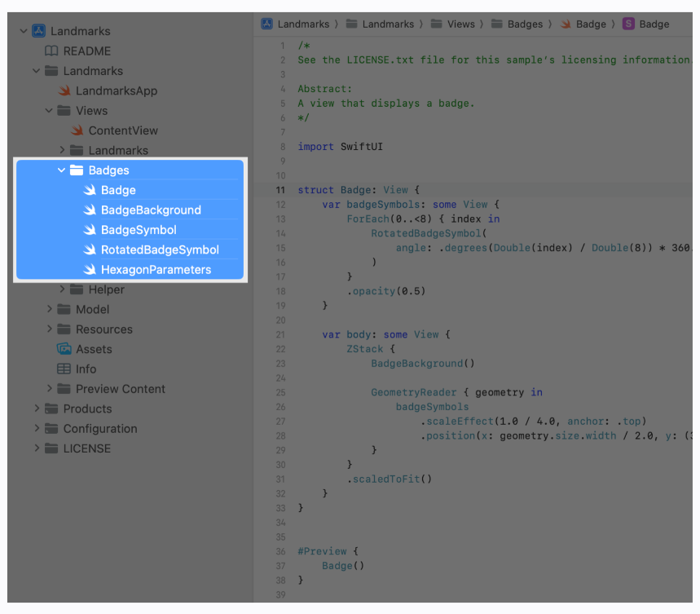Click the LICENSE folder icon

click(51, 448)
